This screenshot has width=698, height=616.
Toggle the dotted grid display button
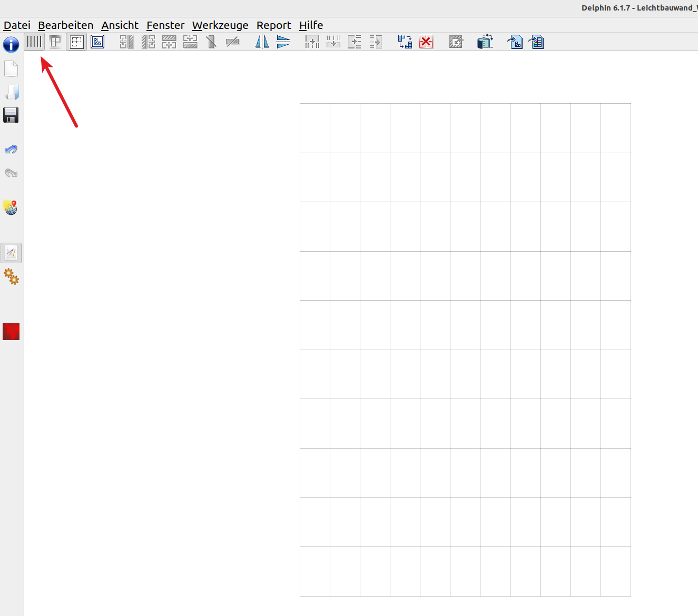coord(55,42)
